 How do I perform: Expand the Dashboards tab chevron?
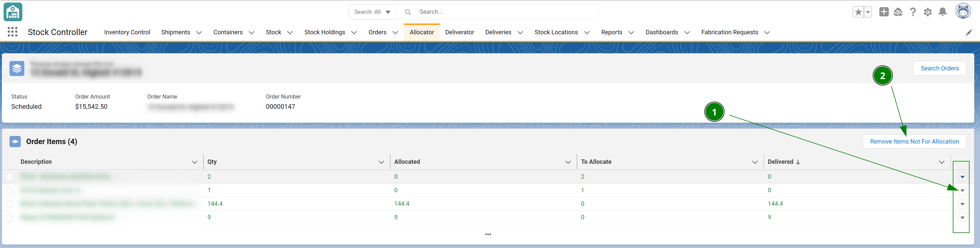pos(687,33)
